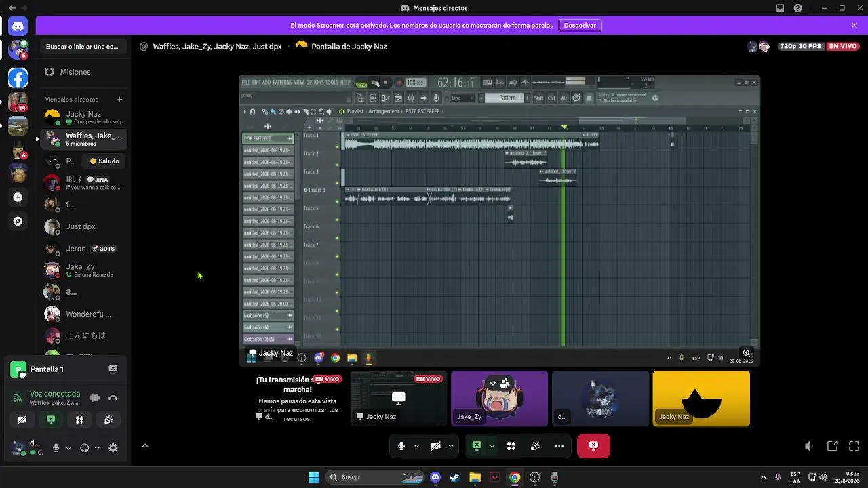The image size is (868, 488).
Task: Collapse the participants strip with chevron
Action: tap(144, 446)
